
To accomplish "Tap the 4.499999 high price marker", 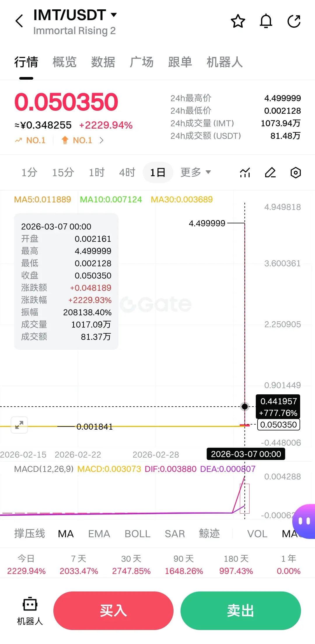I will [207, 223].
